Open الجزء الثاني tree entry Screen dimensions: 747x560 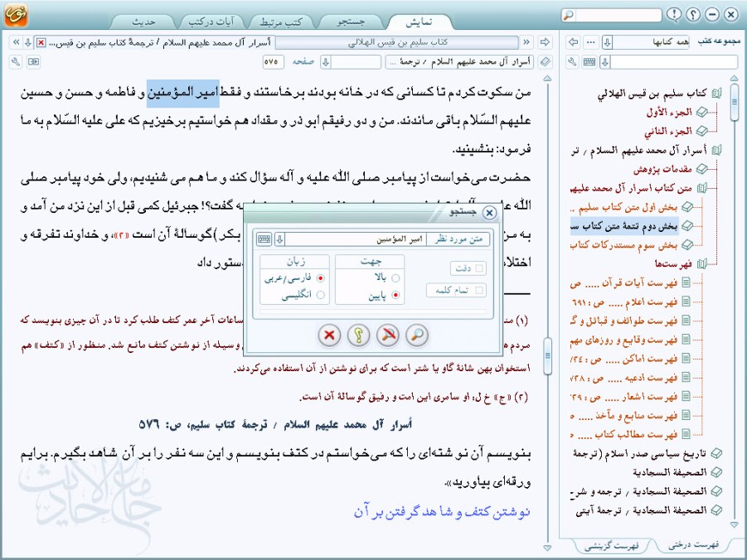point(668,132)
